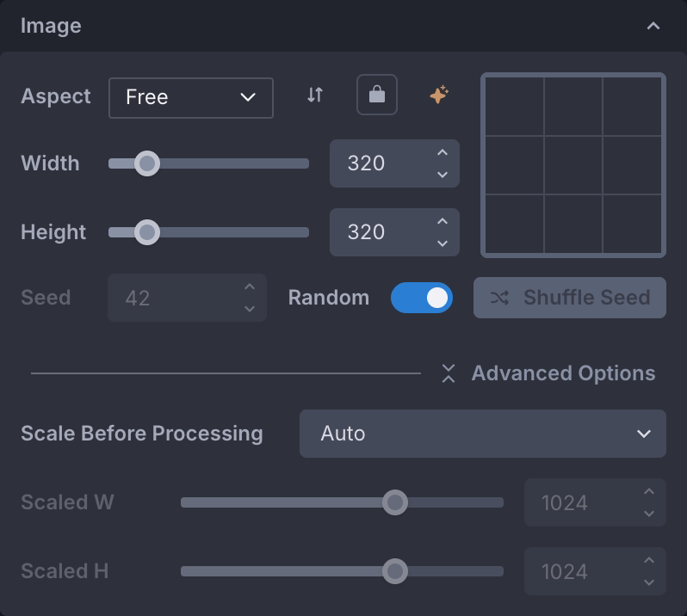The height and width of the screenshot is (616, 687).
Task: Click the aspect ratio preview grid
Action: [x=573, y=165]
